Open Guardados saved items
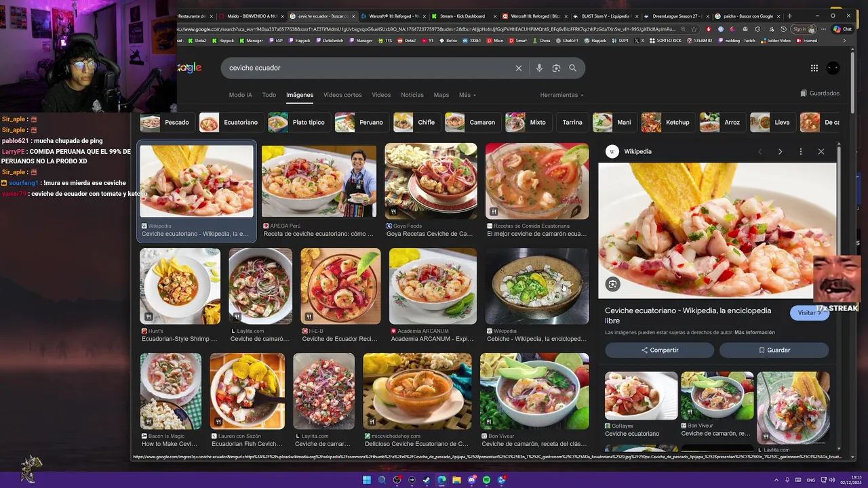Image resolution: width=868 pixels, height=488 pixels. 820,94
